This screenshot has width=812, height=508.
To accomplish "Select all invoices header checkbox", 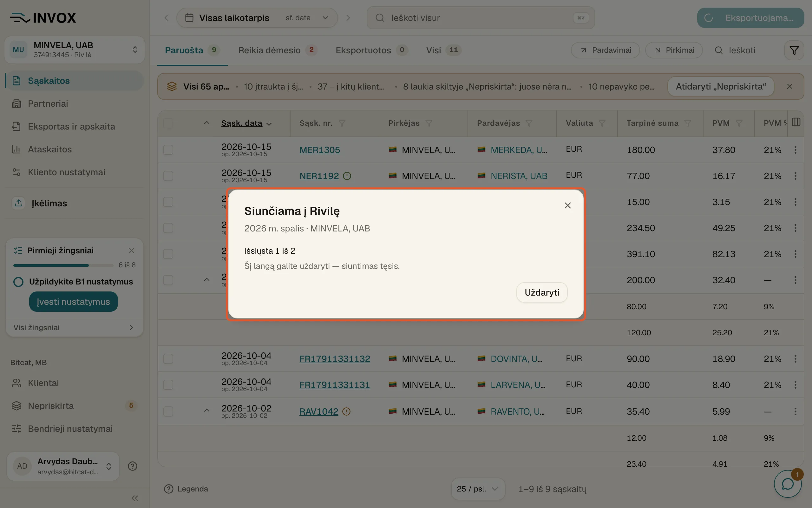I will (168, 123).
